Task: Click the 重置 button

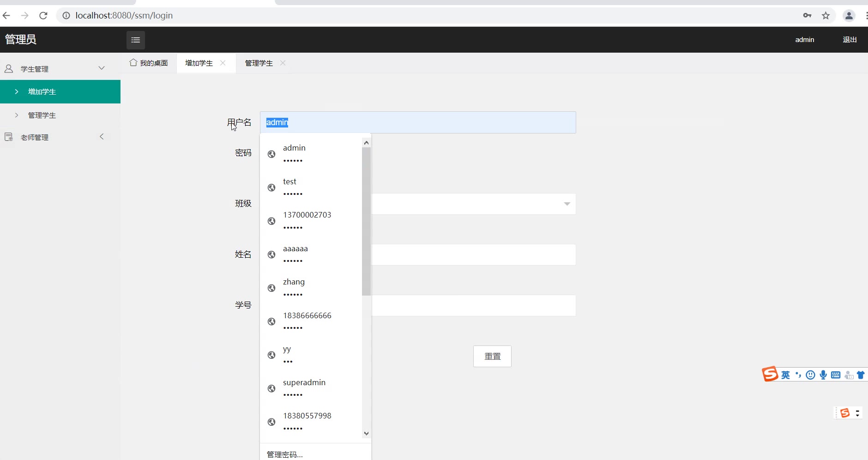Action: 492,357
